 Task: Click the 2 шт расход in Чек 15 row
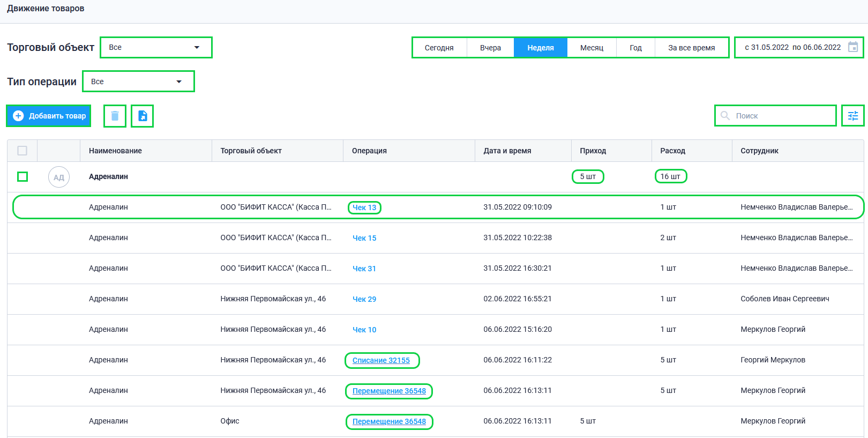(x=668, y=237)
